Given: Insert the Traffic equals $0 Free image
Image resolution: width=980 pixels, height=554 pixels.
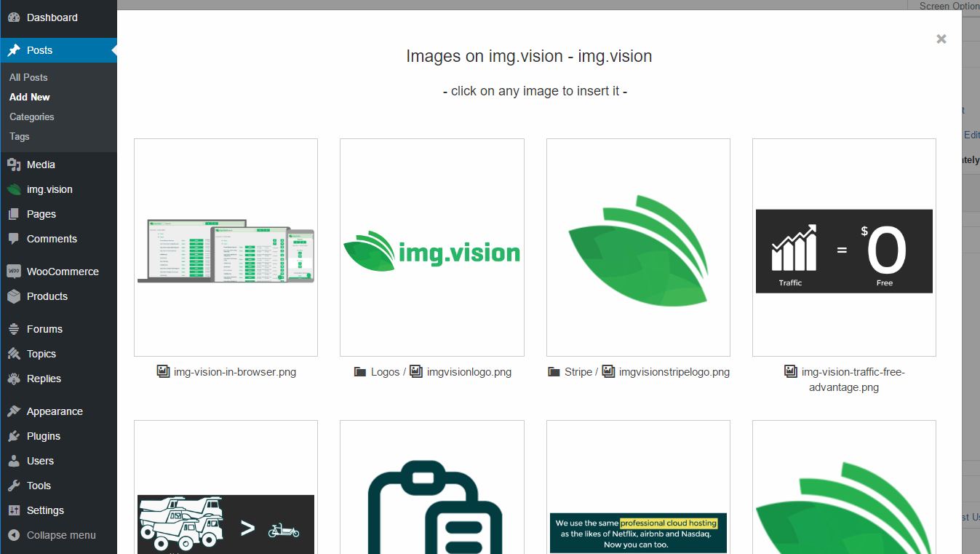Looking at the screenshot, I should (844, 248).
